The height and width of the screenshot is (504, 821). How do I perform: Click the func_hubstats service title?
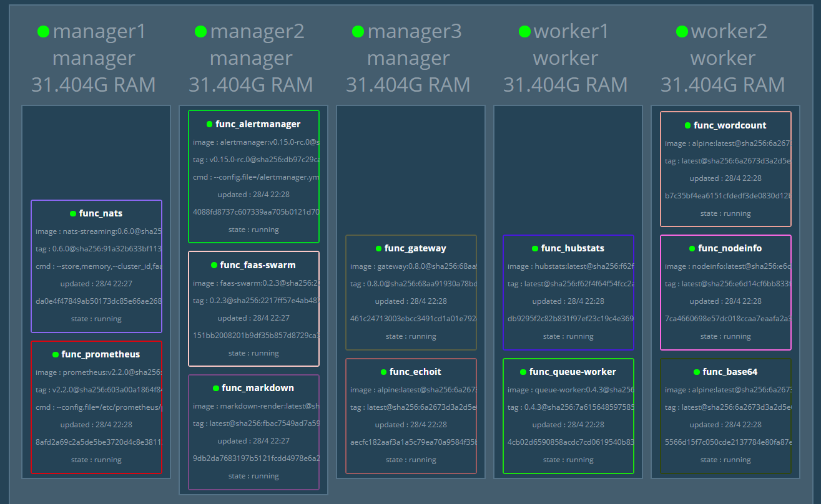pyautogui.click(x=573, y=248)
